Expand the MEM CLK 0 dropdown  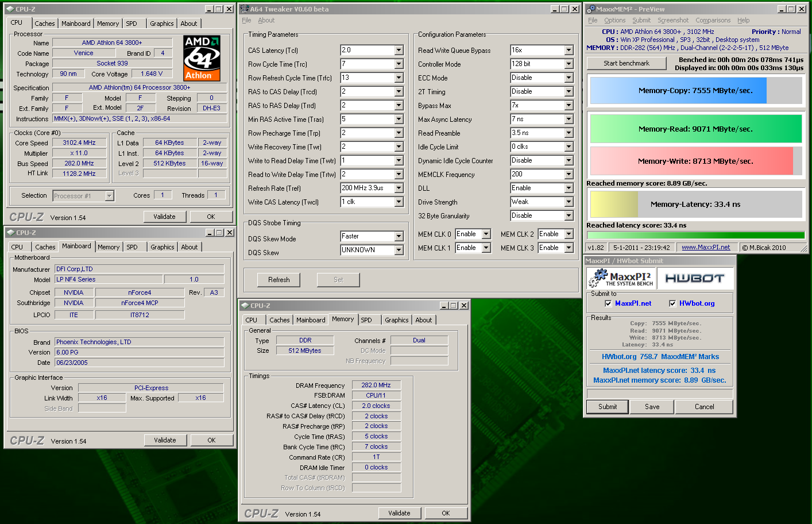(486, 234)
